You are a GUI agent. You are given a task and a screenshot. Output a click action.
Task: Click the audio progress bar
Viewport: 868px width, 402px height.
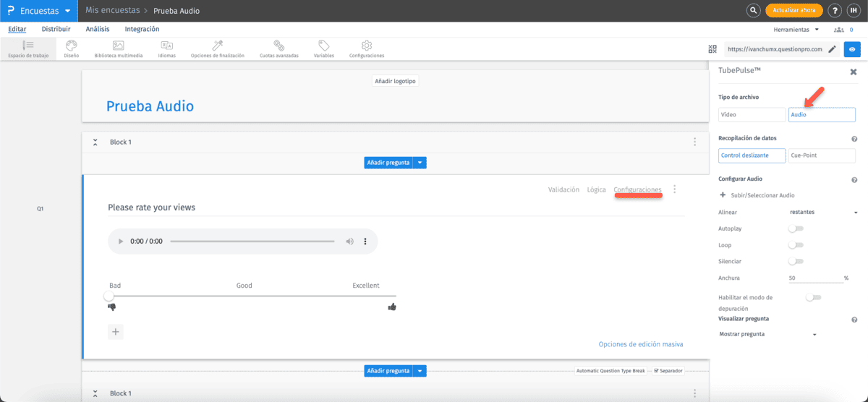252,241
